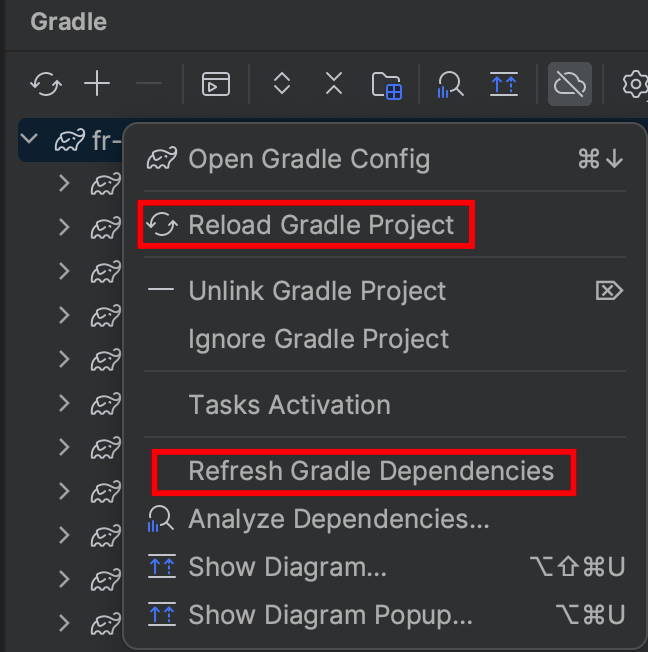648x652 pixels.
Task: Click the minus icon to detach project
Action: point(148,84)
